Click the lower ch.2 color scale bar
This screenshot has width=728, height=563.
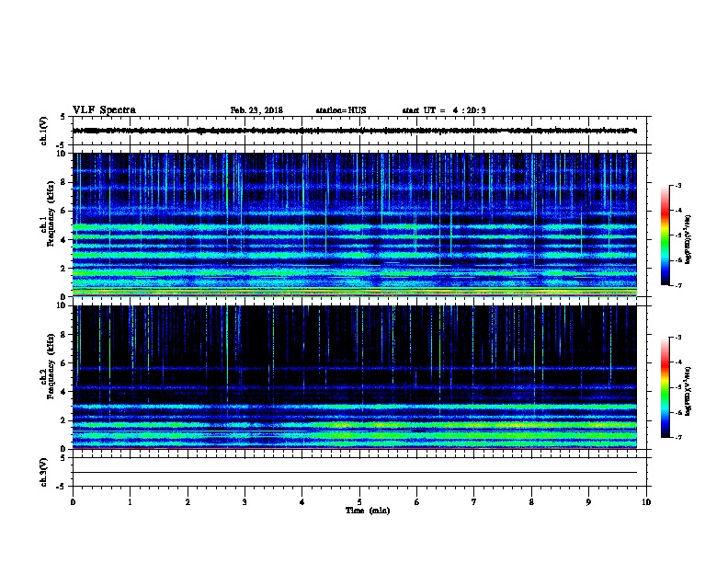(x=665, y=387)
